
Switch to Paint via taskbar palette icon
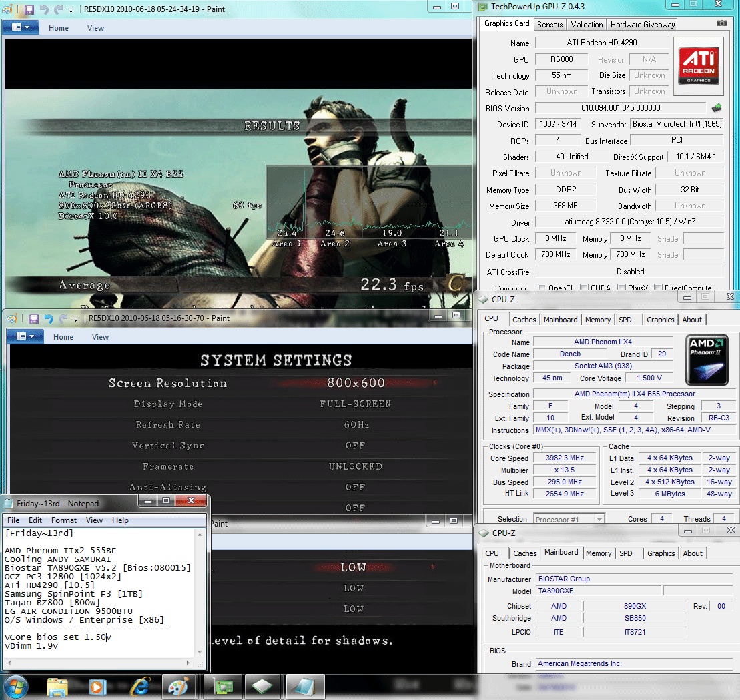click(178, 687)
